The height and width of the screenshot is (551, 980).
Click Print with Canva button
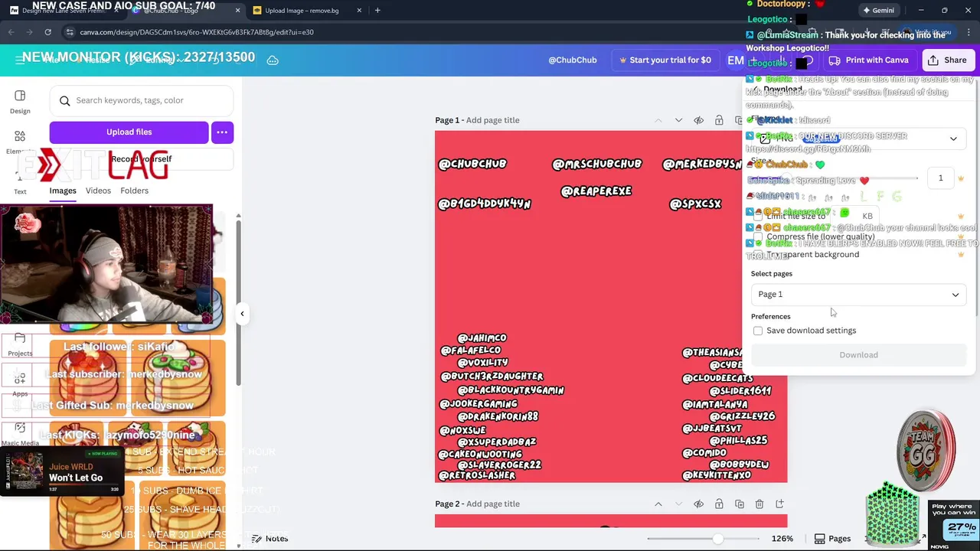pyautogui.click(x=868, y=60)
